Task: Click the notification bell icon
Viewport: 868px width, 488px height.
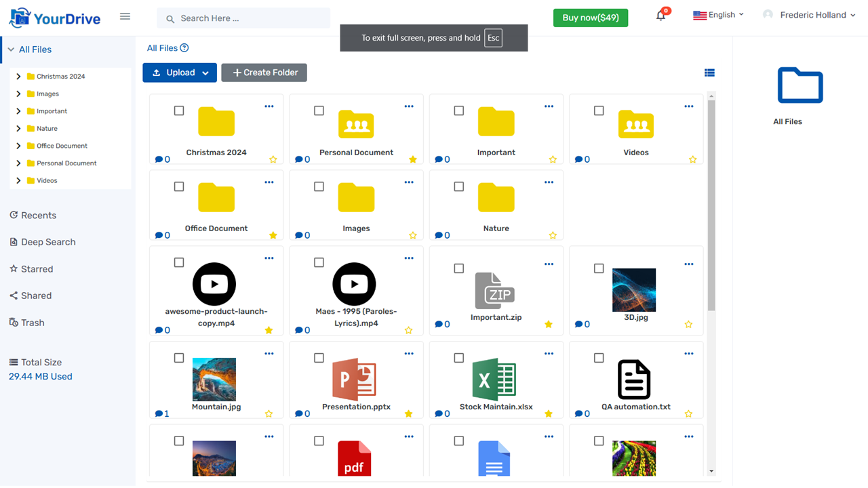Action: [660, 16]
